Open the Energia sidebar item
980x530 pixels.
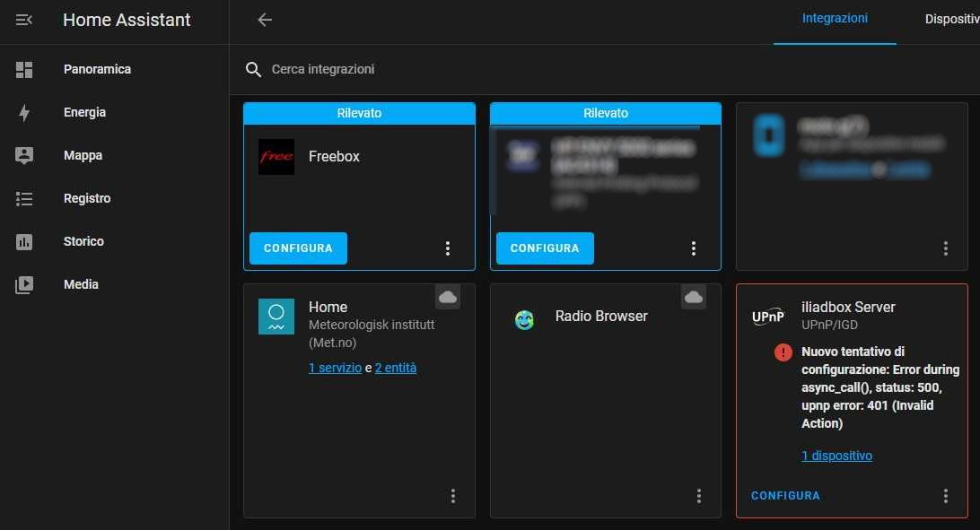(x=84, y=112)
